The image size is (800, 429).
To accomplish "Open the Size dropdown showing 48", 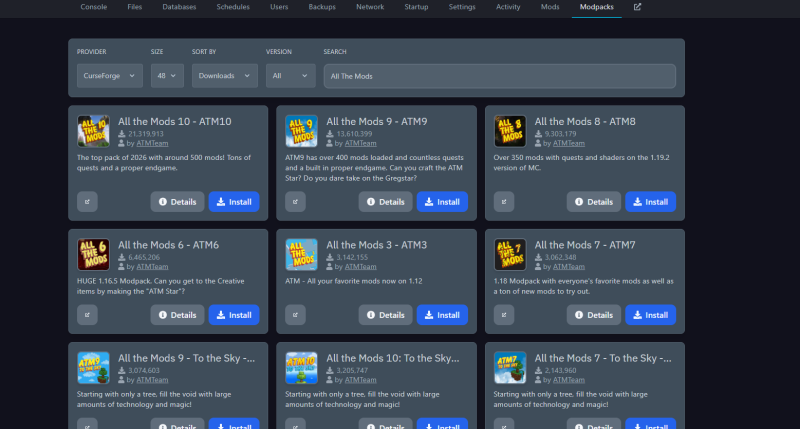I will tap(167, 75).
